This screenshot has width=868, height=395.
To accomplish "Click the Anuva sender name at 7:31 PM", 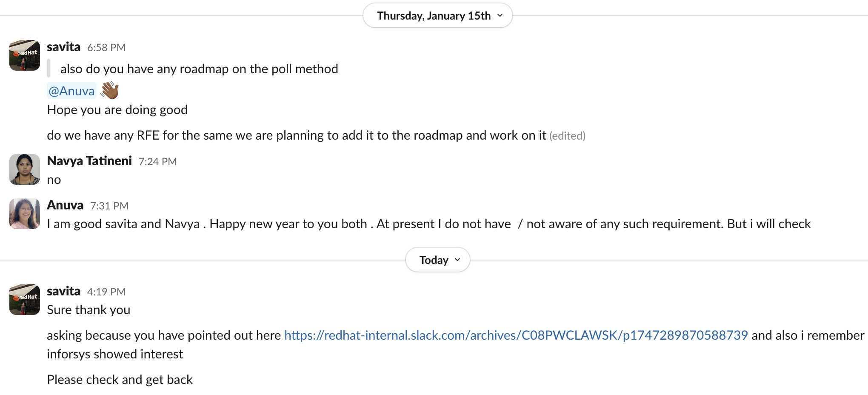I will [x=65, y=205].
